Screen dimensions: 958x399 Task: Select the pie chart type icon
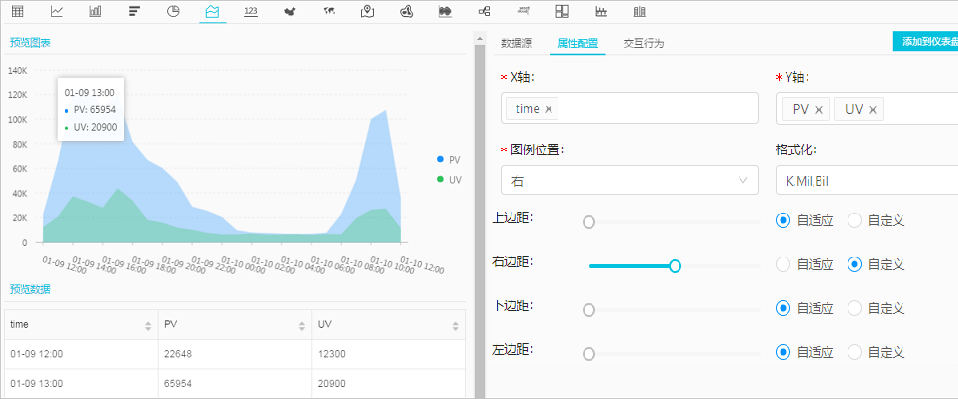point(174,11)
